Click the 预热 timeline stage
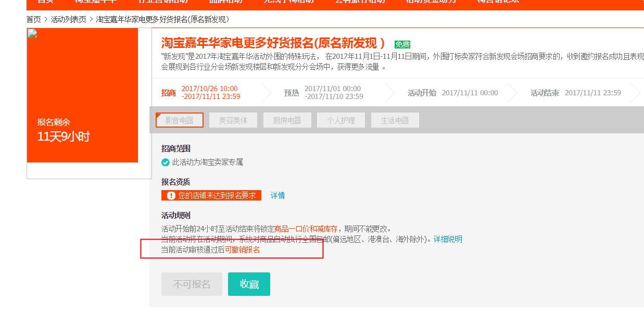644x312 pixels. (292, 93)
